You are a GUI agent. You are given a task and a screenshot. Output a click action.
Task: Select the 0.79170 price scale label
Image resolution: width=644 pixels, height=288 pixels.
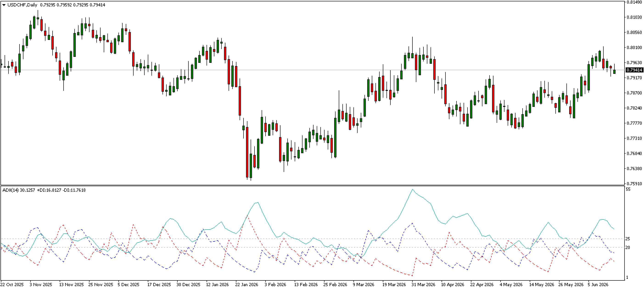point(635,78)
